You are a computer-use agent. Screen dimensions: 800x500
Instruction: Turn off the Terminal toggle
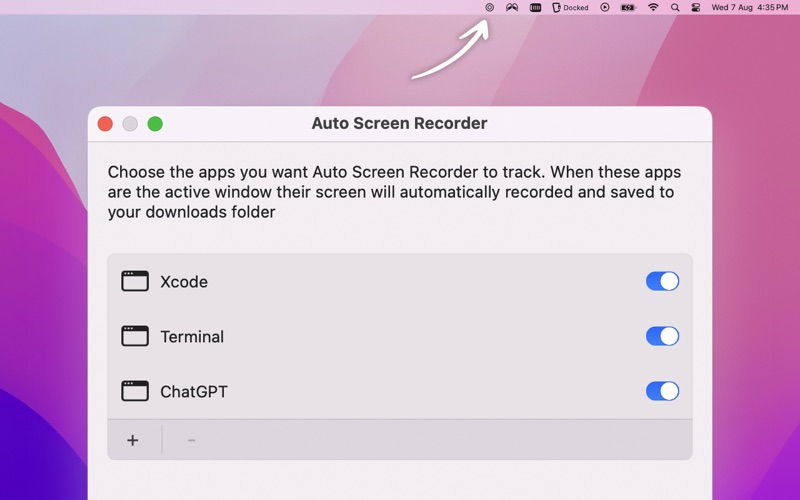pos(662,336)
